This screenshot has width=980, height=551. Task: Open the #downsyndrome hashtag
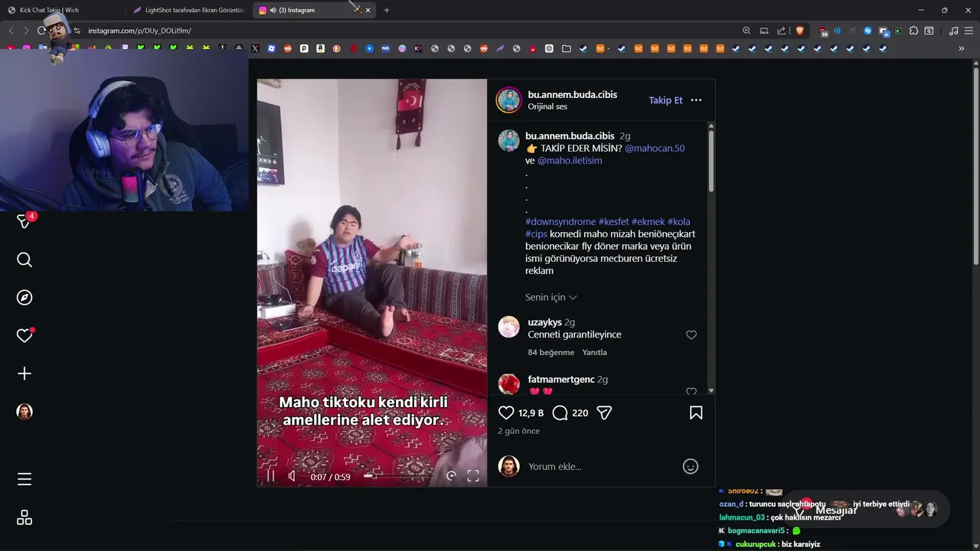click(560, 222)
